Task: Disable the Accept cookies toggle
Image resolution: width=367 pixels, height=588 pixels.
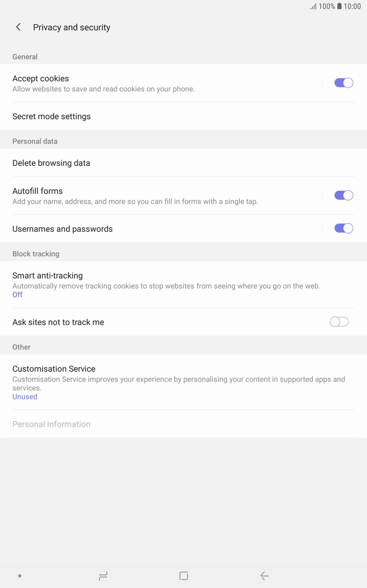Action: point(343,82)
